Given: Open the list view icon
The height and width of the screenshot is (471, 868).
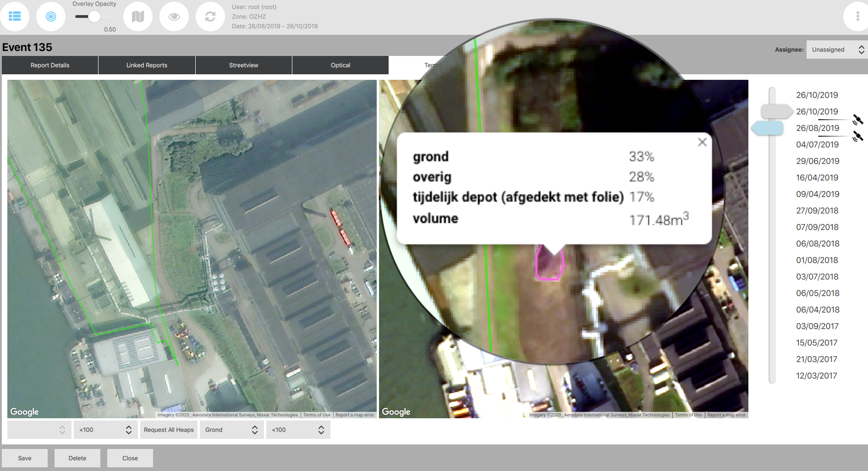Looking at the screenshot, I should tap(15, 16).
